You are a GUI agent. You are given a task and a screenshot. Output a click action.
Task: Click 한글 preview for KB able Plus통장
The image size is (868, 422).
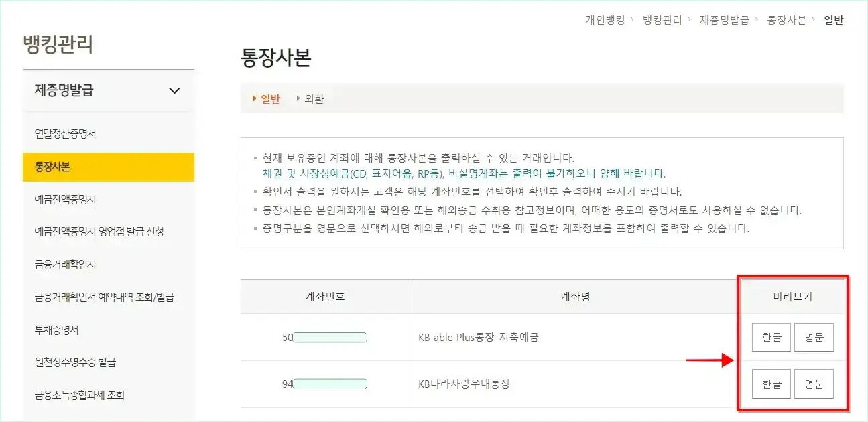pyautogui.click(x=771, y=337)
